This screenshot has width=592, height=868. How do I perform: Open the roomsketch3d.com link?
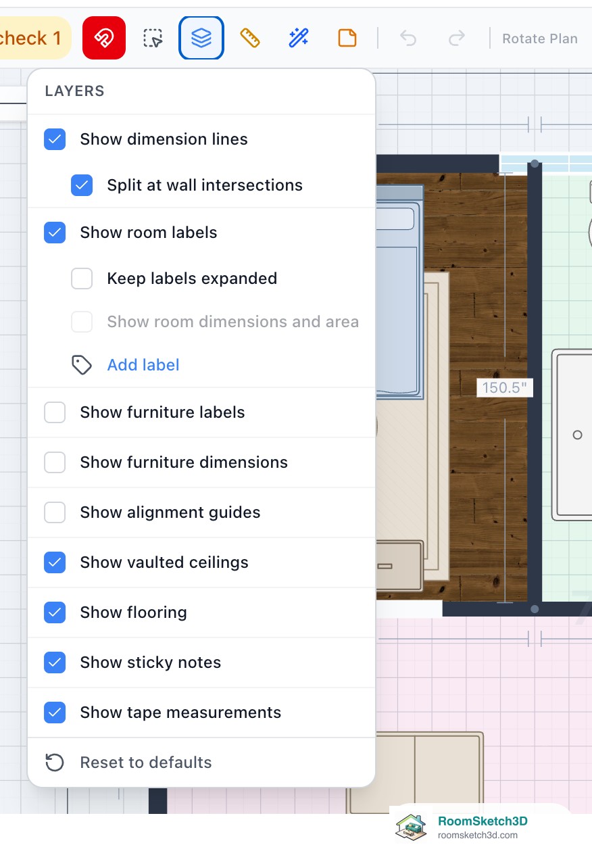(x=478, y=836)
